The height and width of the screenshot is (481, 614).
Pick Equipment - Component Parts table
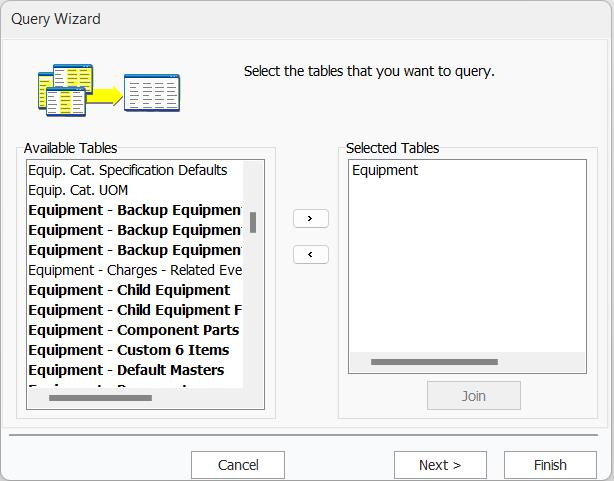(133, 330)
